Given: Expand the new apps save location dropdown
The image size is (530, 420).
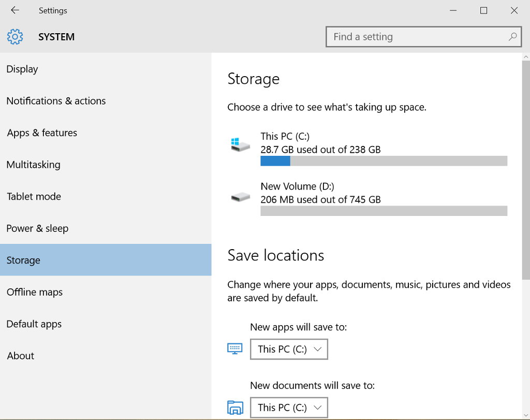Looking at the screenshot, I should (x=289, y=349).
